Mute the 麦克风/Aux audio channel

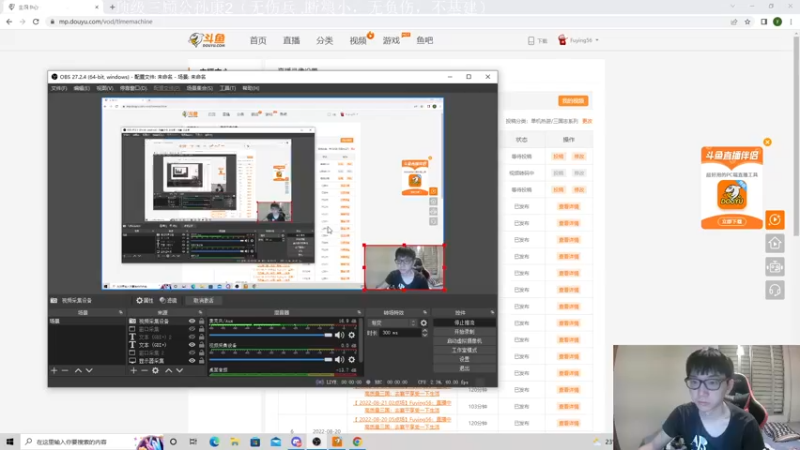(339, 335)
